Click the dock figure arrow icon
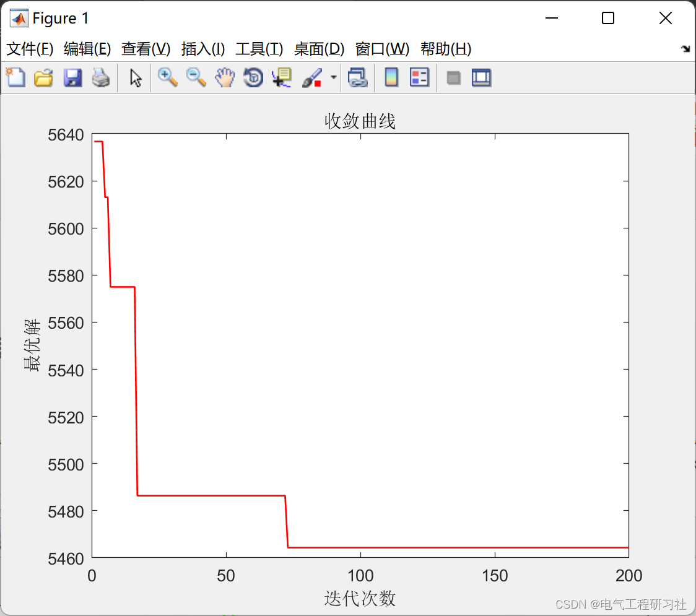696x616 pixels. click(x=686, y=48)
